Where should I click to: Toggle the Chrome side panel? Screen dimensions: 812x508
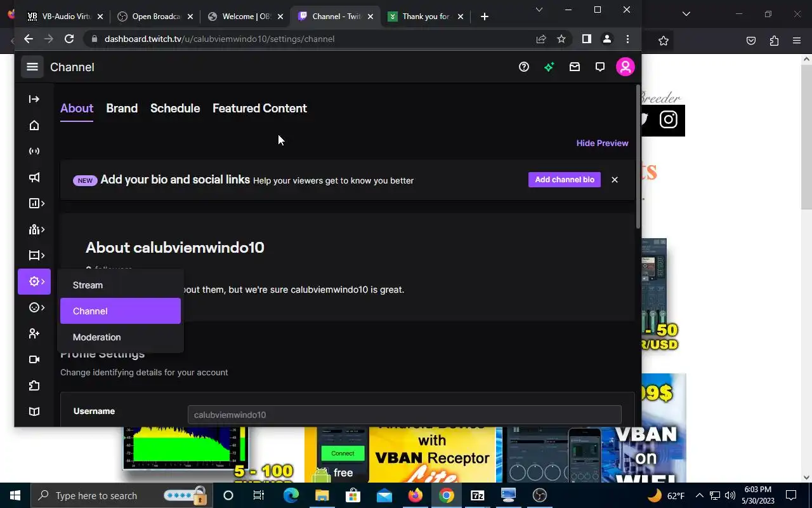pos(587,39)
